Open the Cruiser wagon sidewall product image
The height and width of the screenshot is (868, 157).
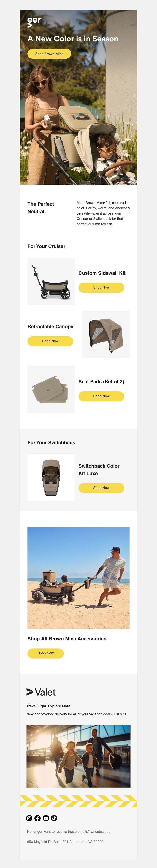tap(51, 282)
